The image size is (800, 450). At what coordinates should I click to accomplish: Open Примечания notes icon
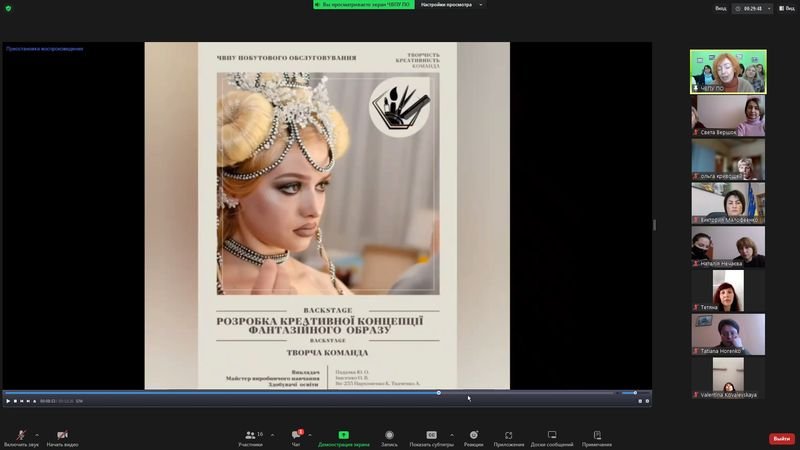click(x=597, y=436)
